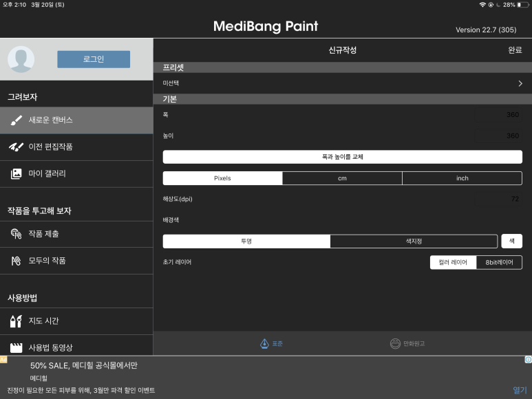Tap 열기 in the ad banner
This screenshot has width=532, height=399.
coord(520,390)
